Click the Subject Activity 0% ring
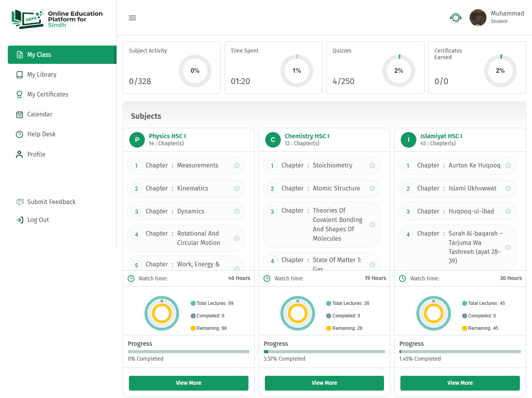The width and height of the screenshot is (532, 398). [x=195, y=71]
